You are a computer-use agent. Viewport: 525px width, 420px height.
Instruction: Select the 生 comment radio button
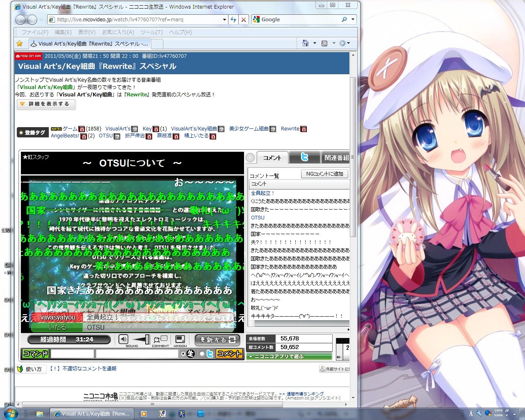(x=183, y=354)
